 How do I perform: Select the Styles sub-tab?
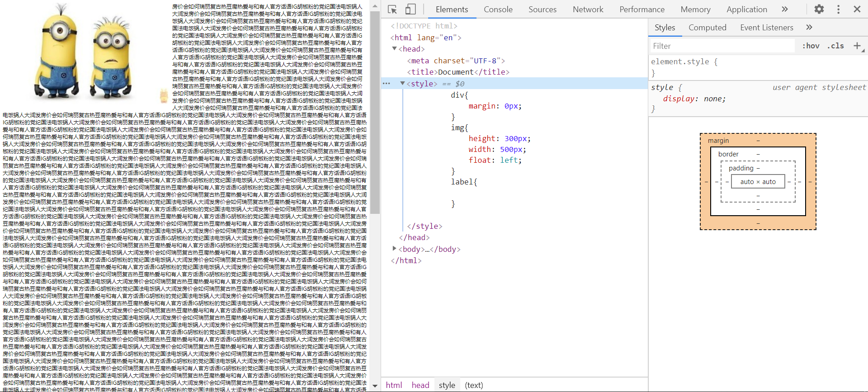[x=665, y=28]
